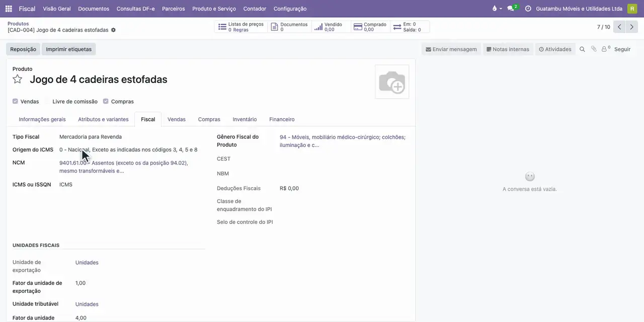Open company switcher Guatambu Móveis e Utilidades

tap(579, 9)
